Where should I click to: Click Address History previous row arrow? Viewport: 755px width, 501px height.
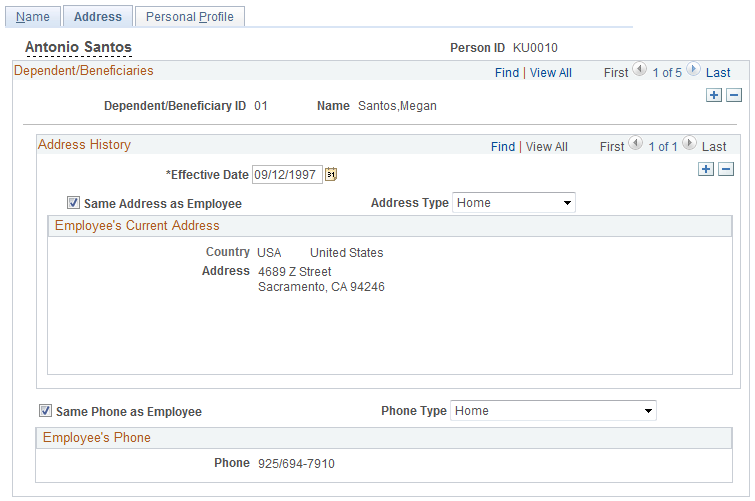point(636,144)
